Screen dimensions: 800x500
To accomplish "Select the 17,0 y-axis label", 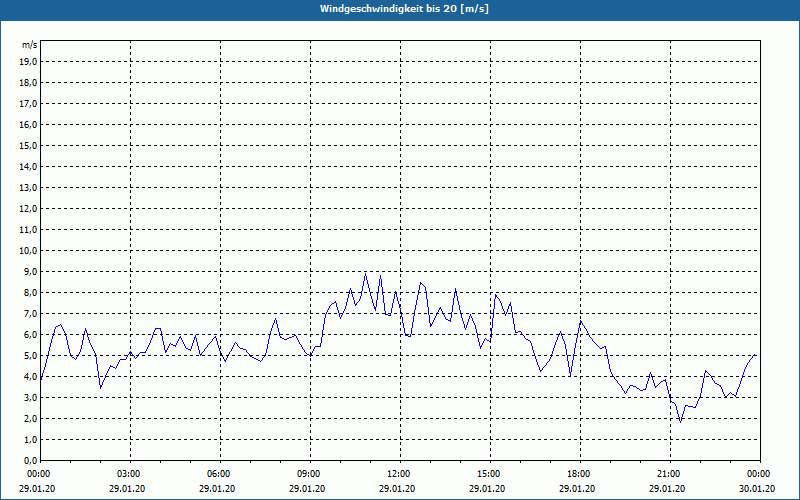I will pos(29,104).
